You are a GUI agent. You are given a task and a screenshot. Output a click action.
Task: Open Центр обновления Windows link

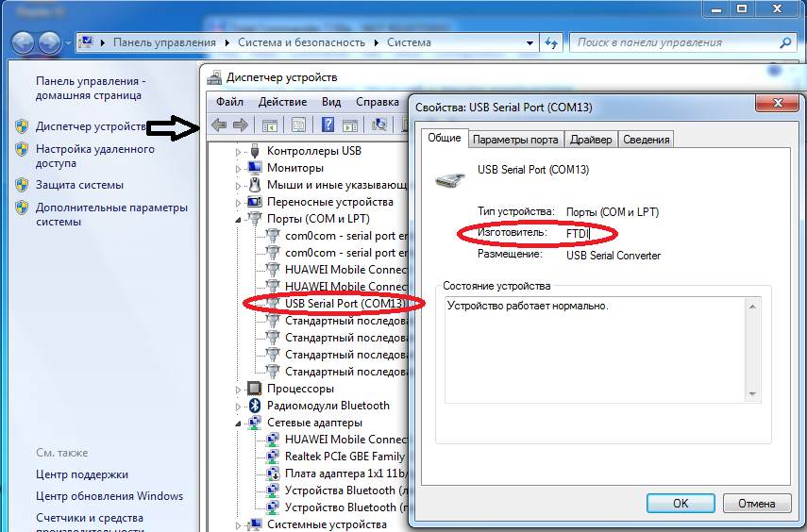(x=109, y=496)
